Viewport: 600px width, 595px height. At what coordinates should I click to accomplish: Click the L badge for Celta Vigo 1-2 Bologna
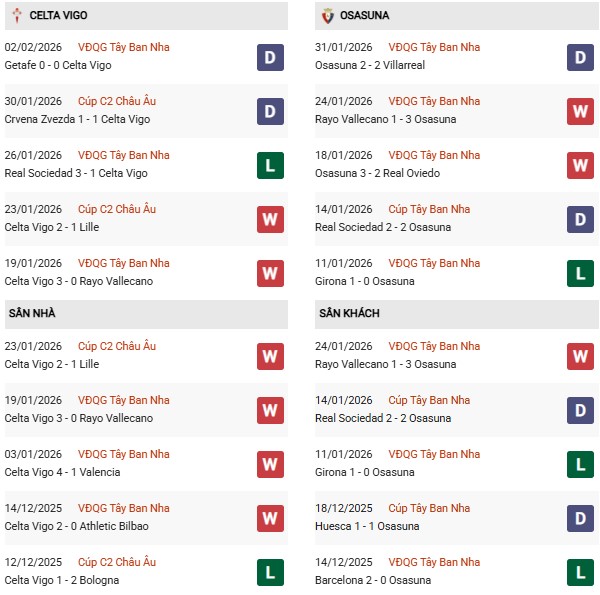pyautogui.click(x=270, y=572)
